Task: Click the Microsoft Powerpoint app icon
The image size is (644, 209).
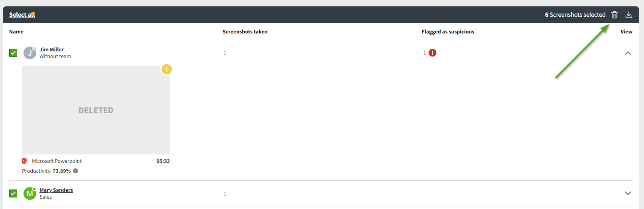Action: (x=25, y=161)
